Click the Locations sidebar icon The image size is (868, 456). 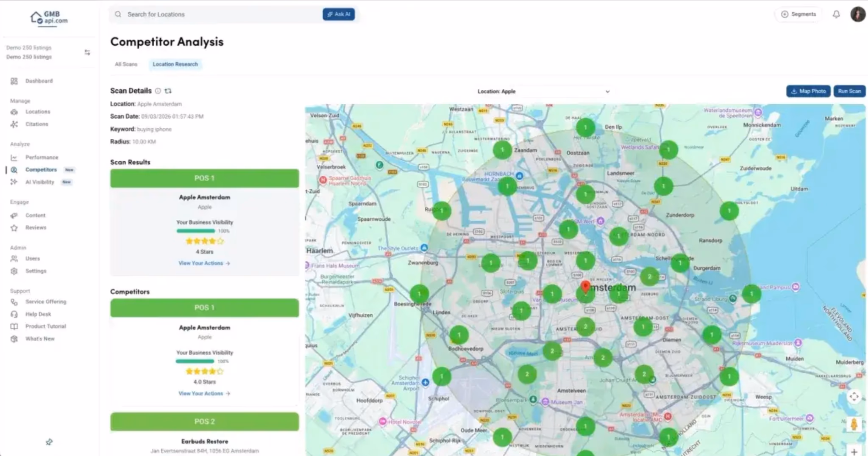pos(14,112)
